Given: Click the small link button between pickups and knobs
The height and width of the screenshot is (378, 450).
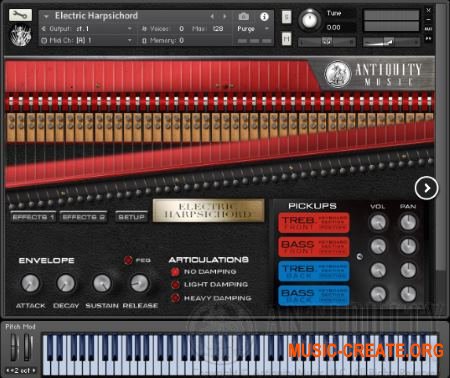Looking at the screenshot, I should tap(359, 257).
